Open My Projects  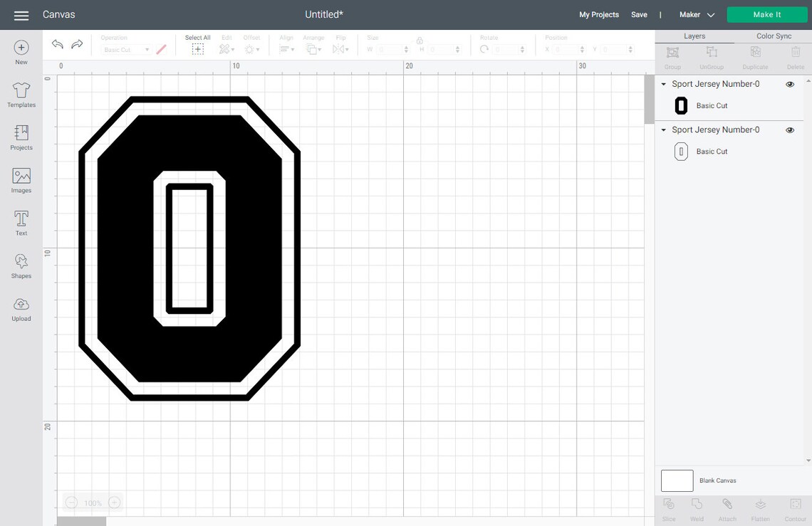coord(598,14)
